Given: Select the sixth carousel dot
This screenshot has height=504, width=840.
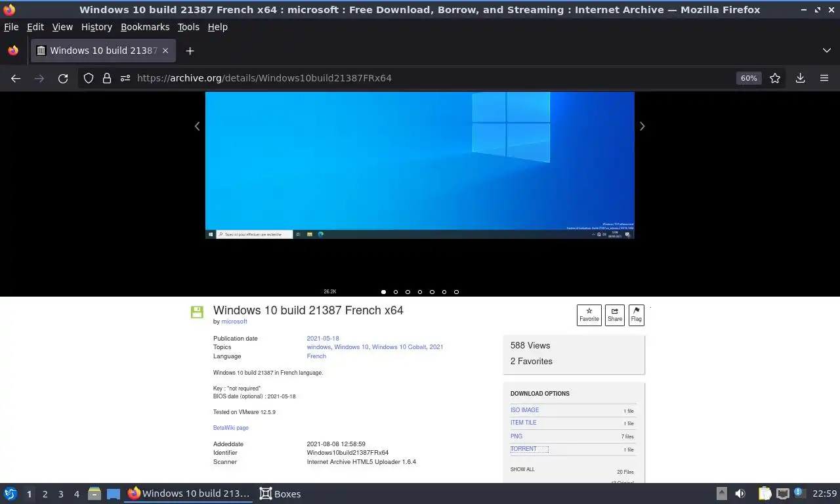Looking at the screenshot, I should click(x=444, y=292).
